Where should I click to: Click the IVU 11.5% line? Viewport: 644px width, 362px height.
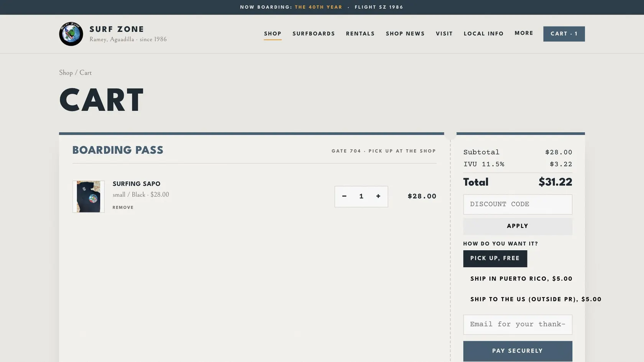point(517,164)
